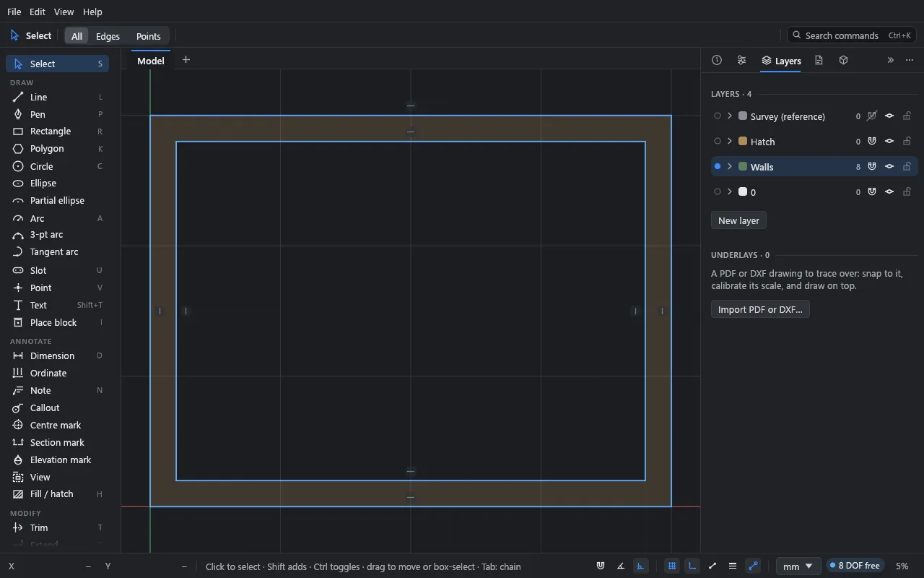Select the Fill / hatch tool

point(58,494)
